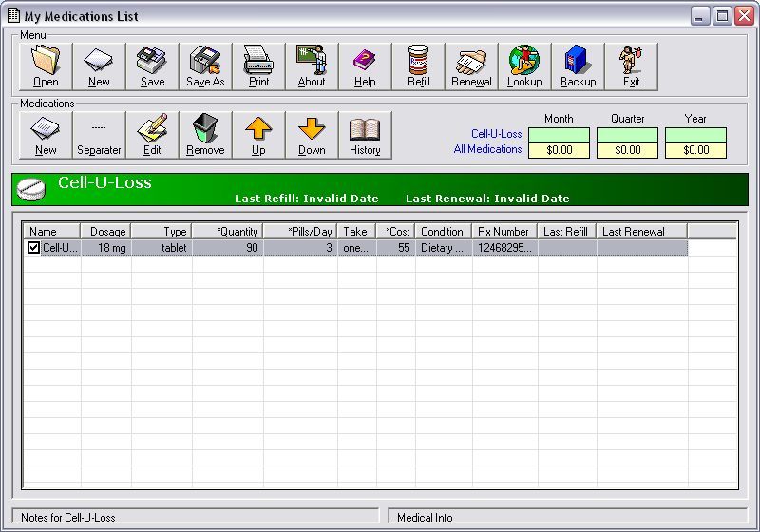The image size is (760, 532).
Task: Move medication Up in the list
Action: 259,135
